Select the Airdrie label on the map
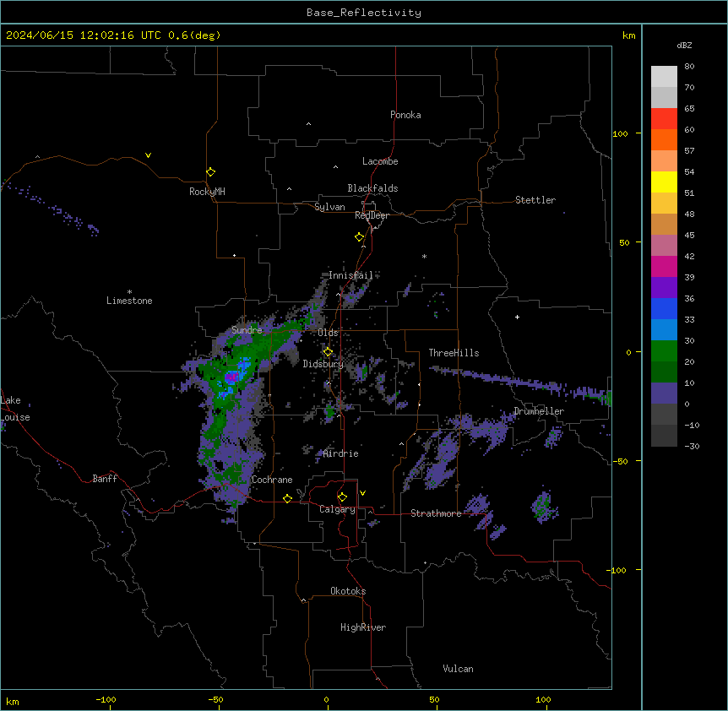Viewport: 728px width, 711px height. coord(341,453)
